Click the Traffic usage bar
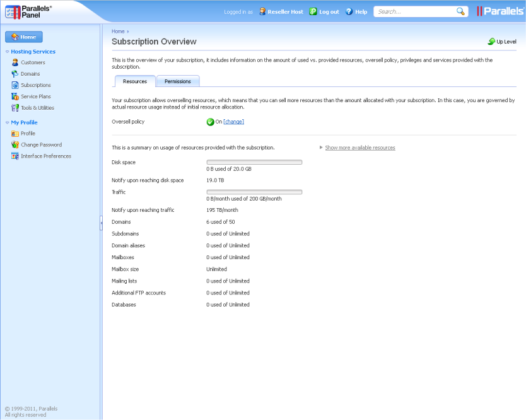This screenshot has height=420, width=526. click(x=254, y=192)
